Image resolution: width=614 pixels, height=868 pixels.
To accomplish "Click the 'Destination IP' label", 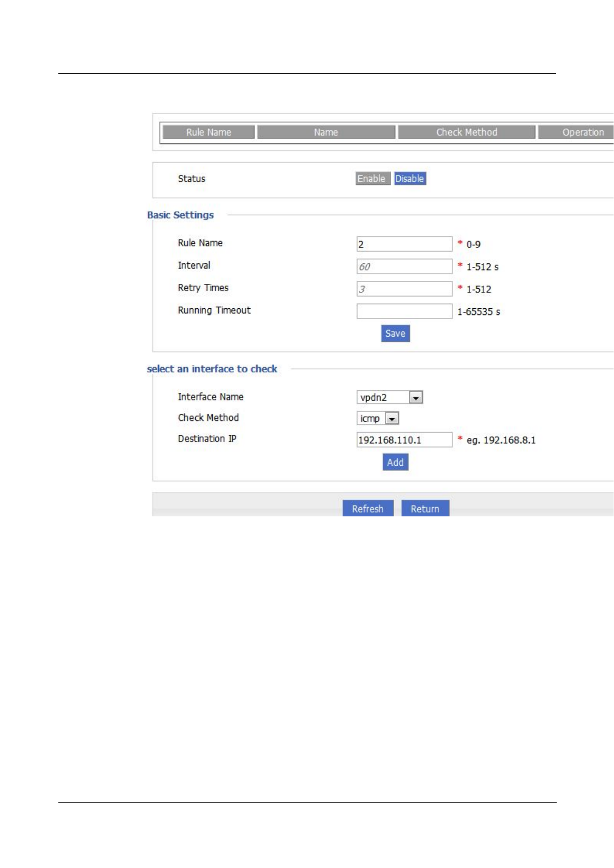I will pyautogui.click(x=207, y=439).
